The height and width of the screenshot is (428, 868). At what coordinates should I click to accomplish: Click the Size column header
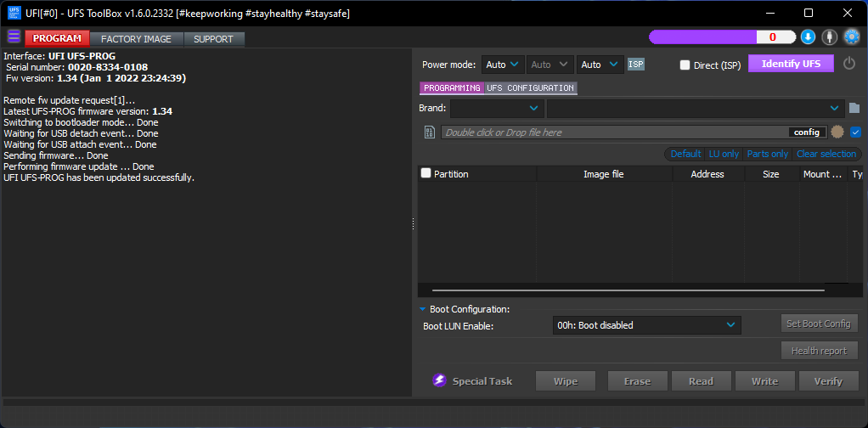point(770,174)
